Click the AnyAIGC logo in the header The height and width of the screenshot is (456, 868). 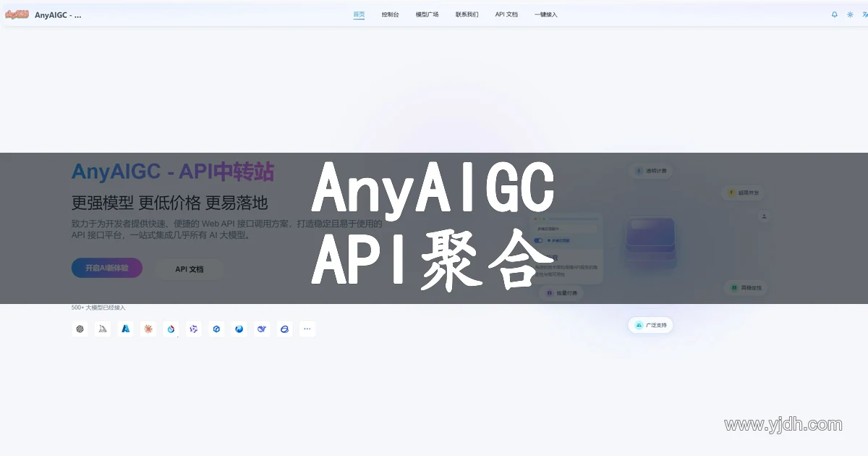17,14
